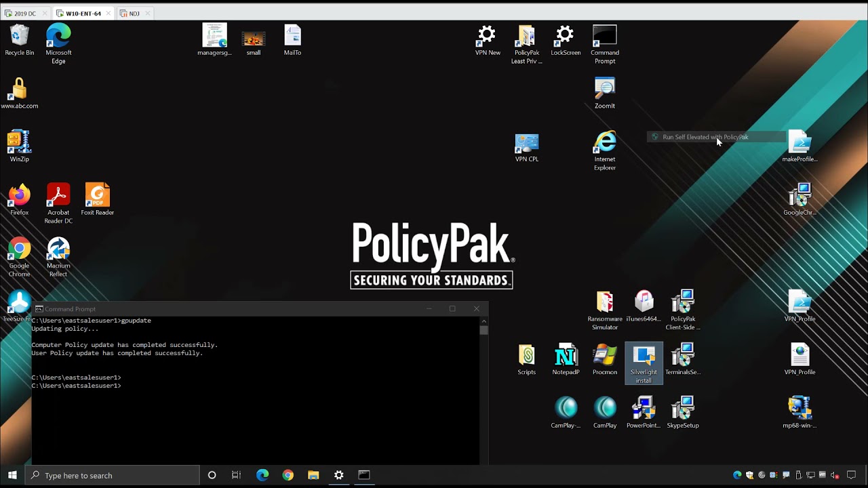Select the NotepadP desktop icon
Image resolution: width=868 pixels, height=488 pixels.
pos(566,359)
